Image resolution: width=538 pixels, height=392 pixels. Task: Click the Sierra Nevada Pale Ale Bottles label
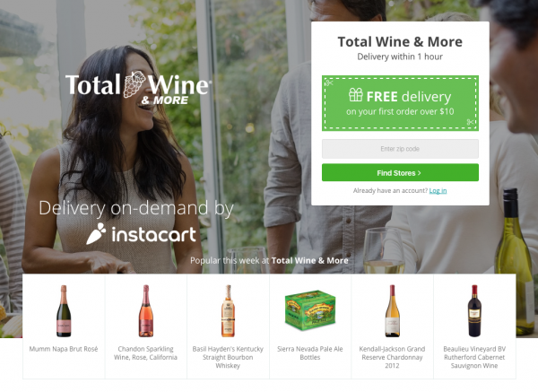click(310, 353)
